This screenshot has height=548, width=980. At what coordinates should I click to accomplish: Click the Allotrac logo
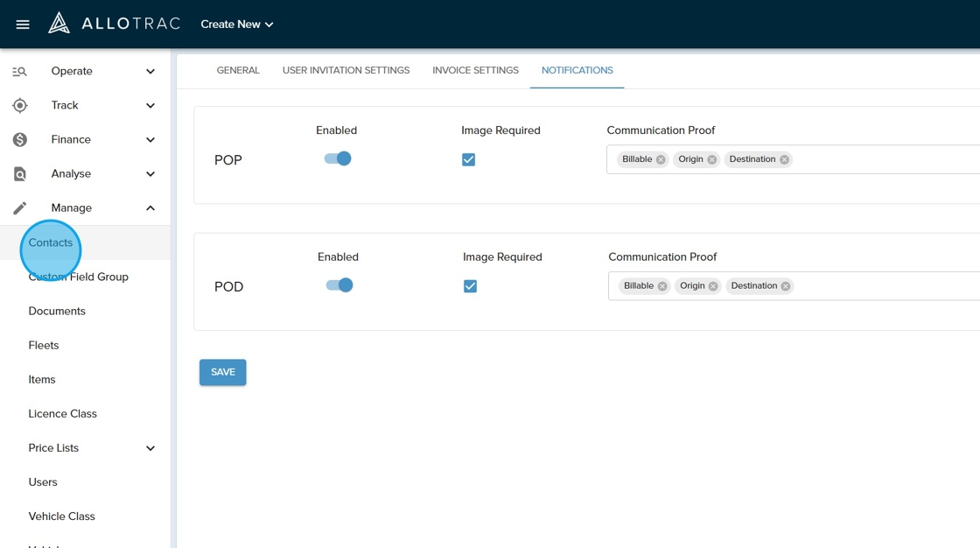tap(114, 24)
